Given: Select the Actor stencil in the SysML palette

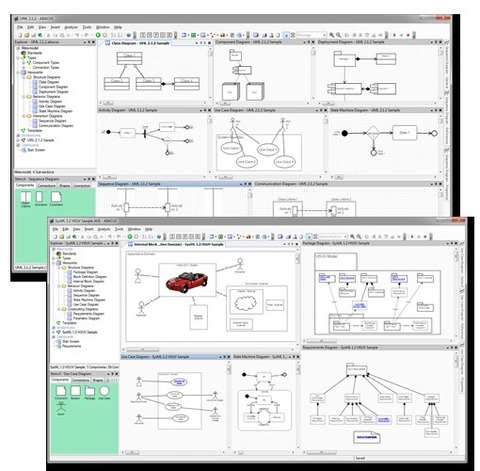Looking at the screenshot, I should point(61,408).
